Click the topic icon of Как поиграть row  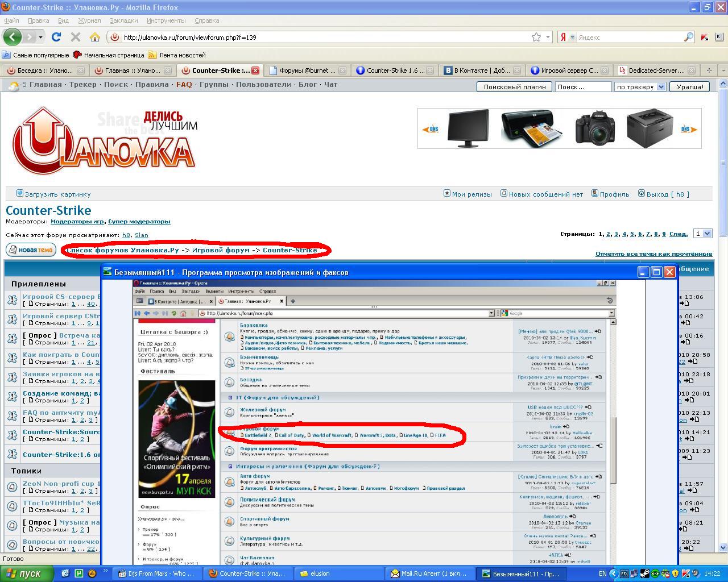click(12, 358)
